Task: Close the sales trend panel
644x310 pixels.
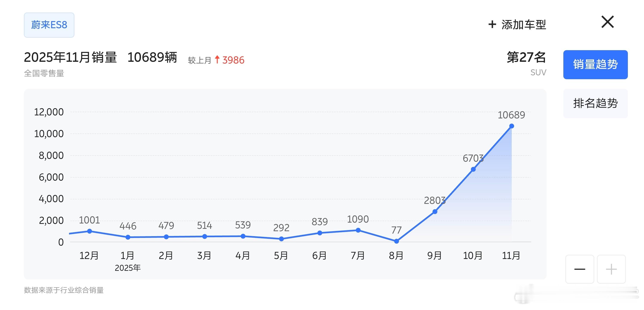Action: (x=607, y=22)
